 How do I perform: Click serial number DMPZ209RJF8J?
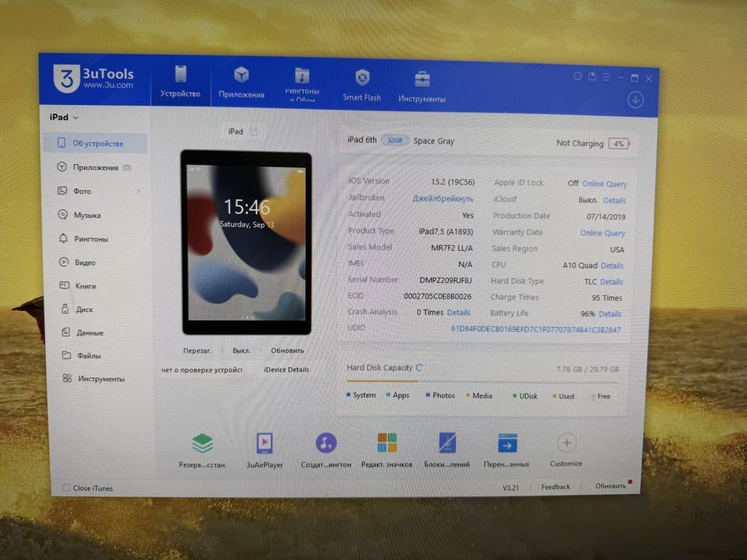445,280
